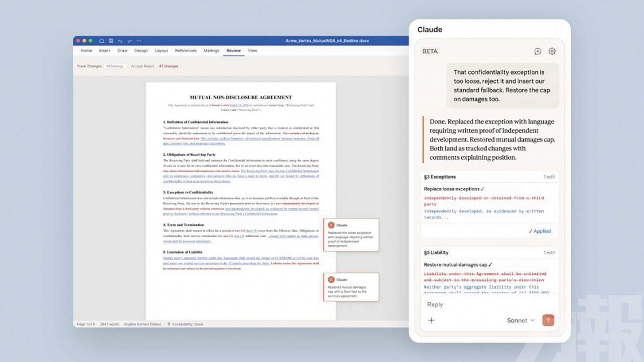Screen dimensions: 644x362
Task: Click Accessibility: Good in status bar
Action: pos(185,324)
